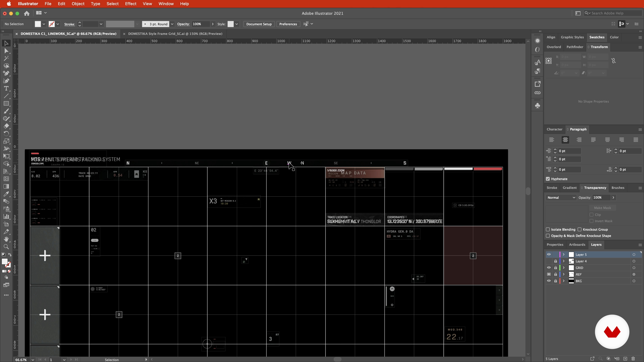
Task: Select the Rotate tool
Action: tap(6, 133)
